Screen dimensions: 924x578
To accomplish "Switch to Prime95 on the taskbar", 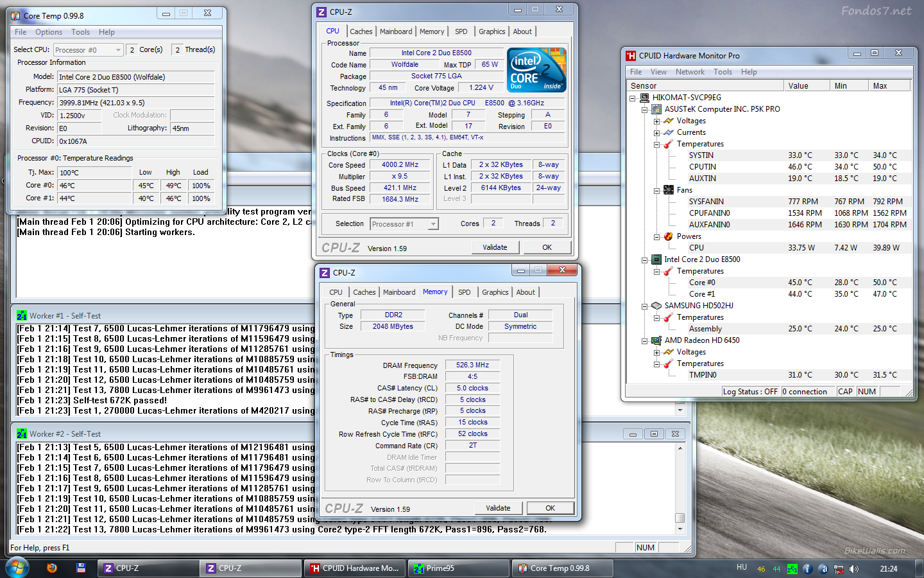I will [x=458, y=568].
